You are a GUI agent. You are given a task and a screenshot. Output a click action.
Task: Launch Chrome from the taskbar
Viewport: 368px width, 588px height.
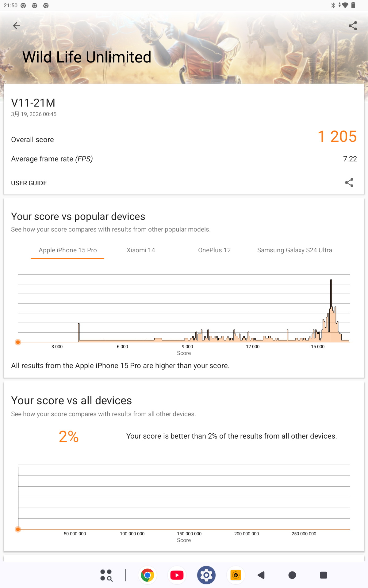click(148, 575)
